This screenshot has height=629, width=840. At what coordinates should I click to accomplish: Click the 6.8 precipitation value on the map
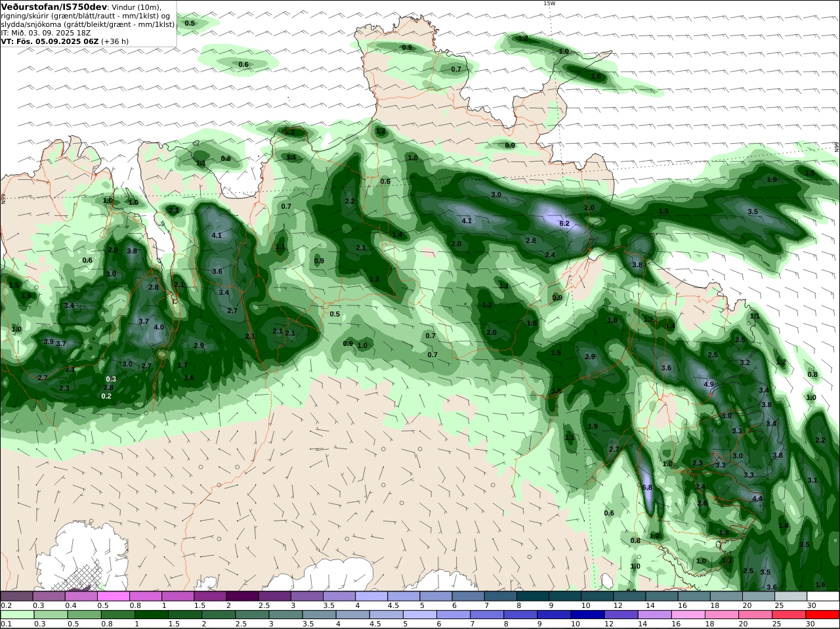(647, 487)
